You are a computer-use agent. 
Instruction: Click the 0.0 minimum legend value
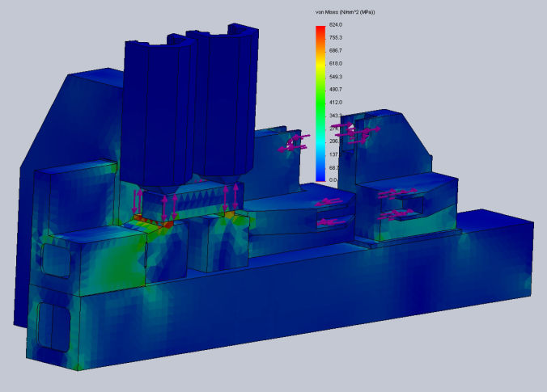pyautogui.click(x=332, y=179)
